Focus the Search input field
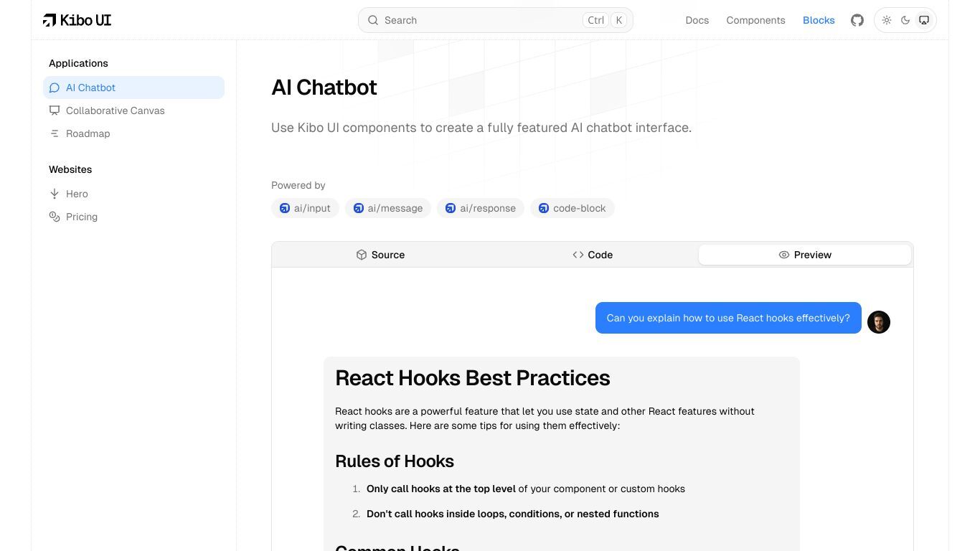 point(496,20)
